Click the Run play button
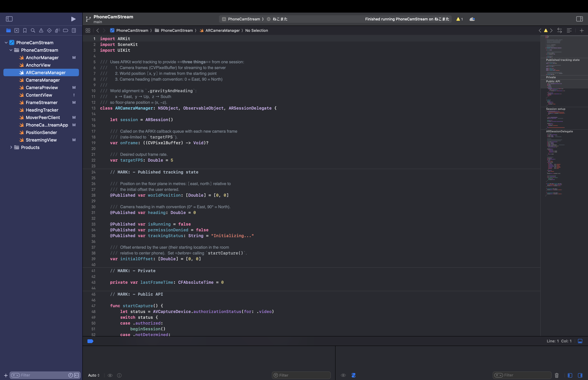Image resolution: width=588 pixels, height=380 pixels. point(73,19)
